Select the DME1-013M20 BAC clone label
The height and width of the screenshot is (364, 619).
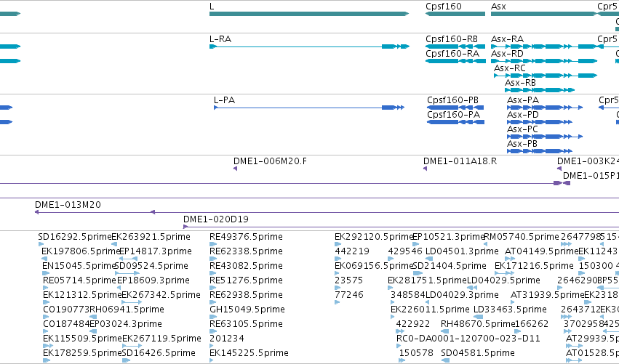point(68,205)
